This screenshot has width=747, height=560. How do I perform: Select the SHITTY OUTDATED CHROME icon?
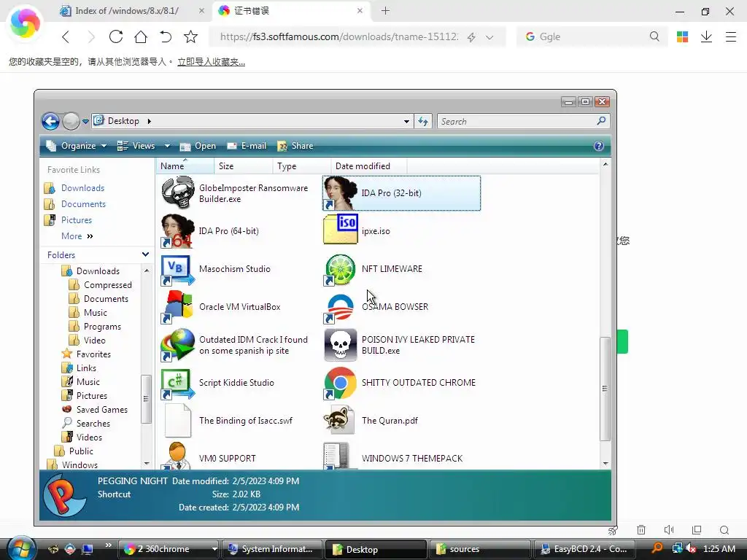[340, 384]
